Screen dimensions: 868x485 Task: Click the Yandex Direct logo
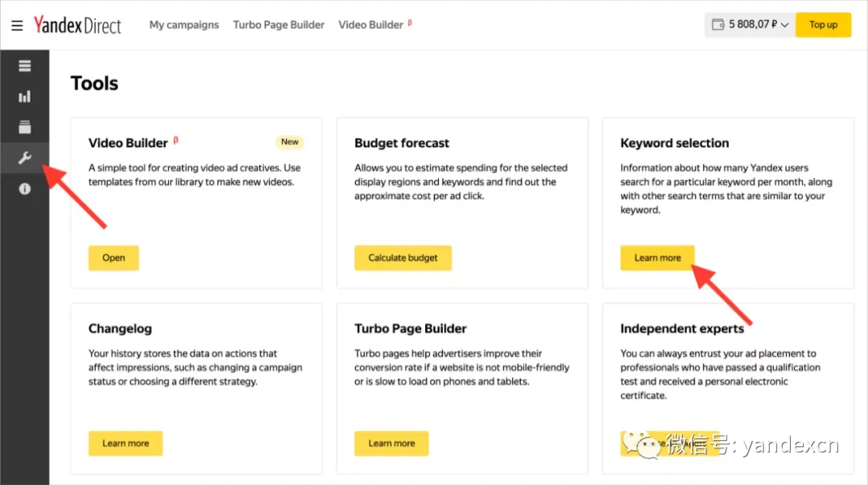tap(77, 25)
